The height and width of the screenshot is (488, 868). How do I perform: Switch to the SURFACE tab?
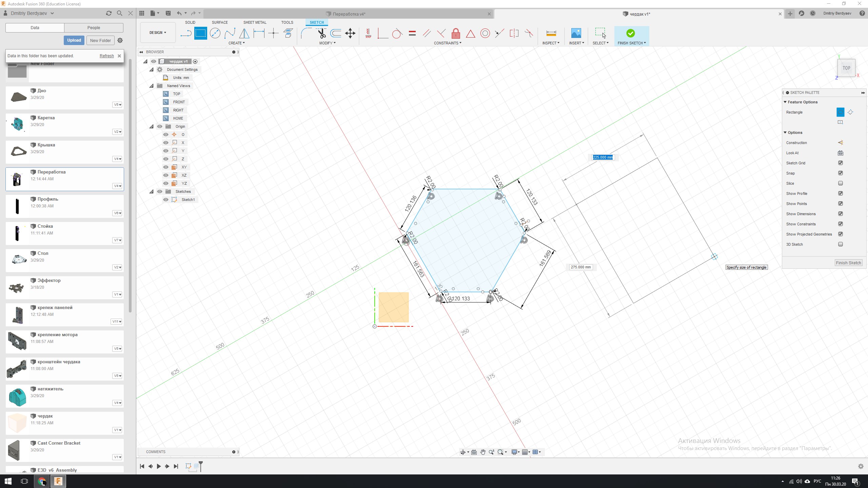(220, 22)
